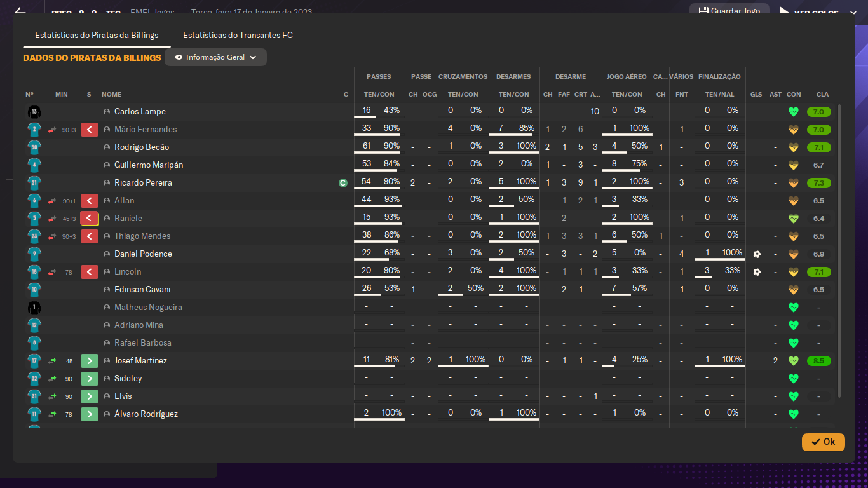Click Josef Martínez's 8.5 rating badge
Image resolution: width=868 pixels, height=488 pixels.
(818, 361)
